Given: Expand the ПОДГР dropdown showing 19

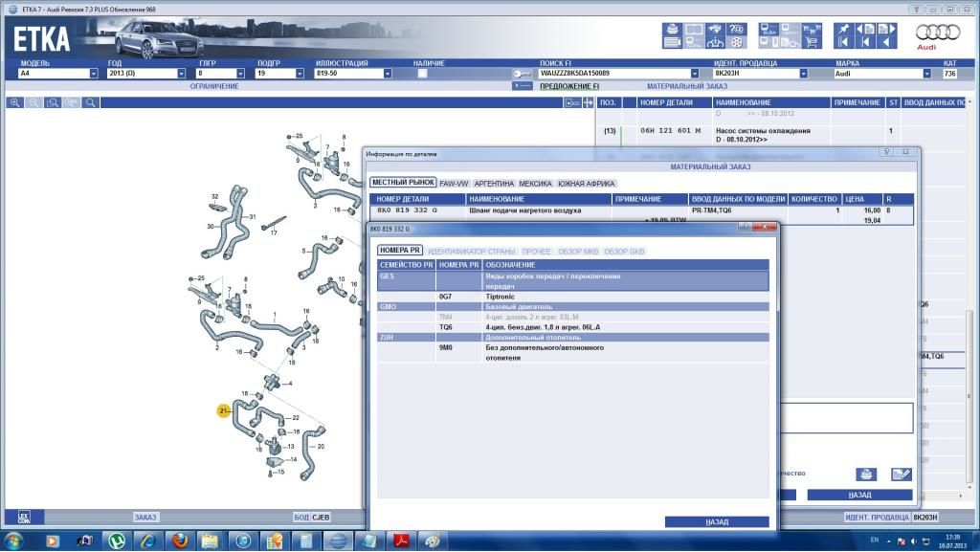Looking at the screenshot, I should pos(300,74).
